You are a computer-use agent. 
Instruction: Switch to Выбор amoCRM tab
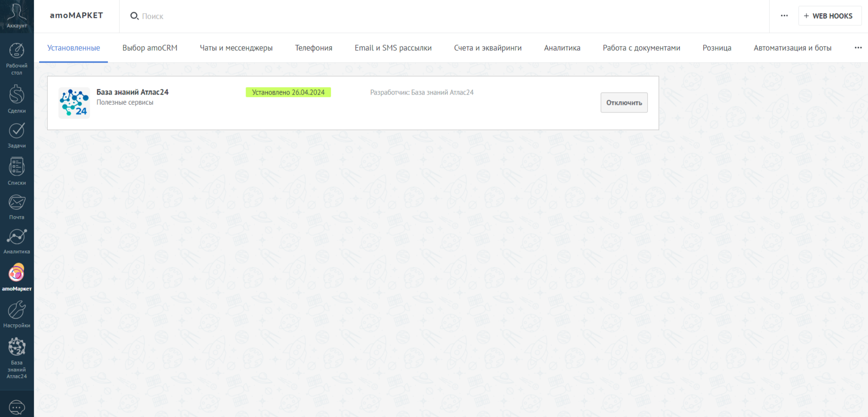click(x=150, y=48)
